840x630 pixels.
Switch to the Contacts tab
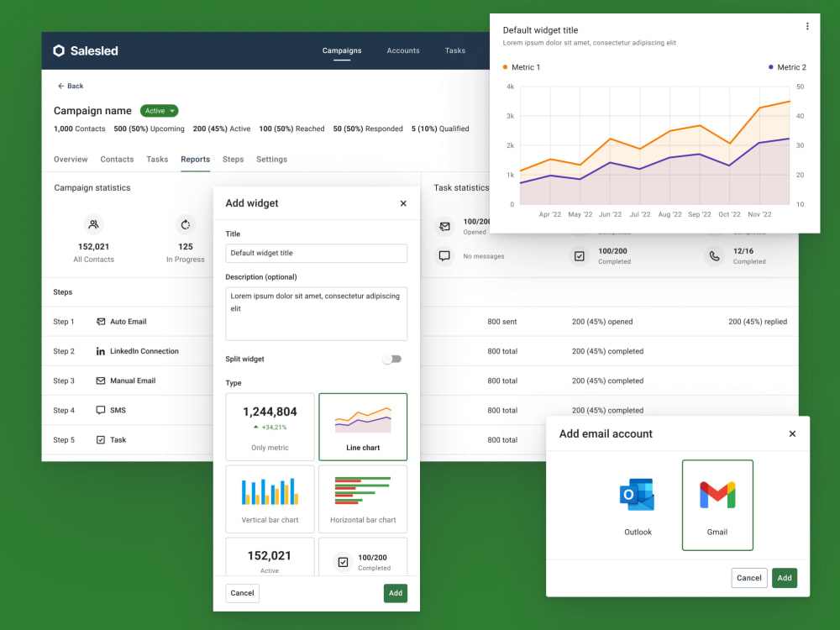(x=117, y=159)
